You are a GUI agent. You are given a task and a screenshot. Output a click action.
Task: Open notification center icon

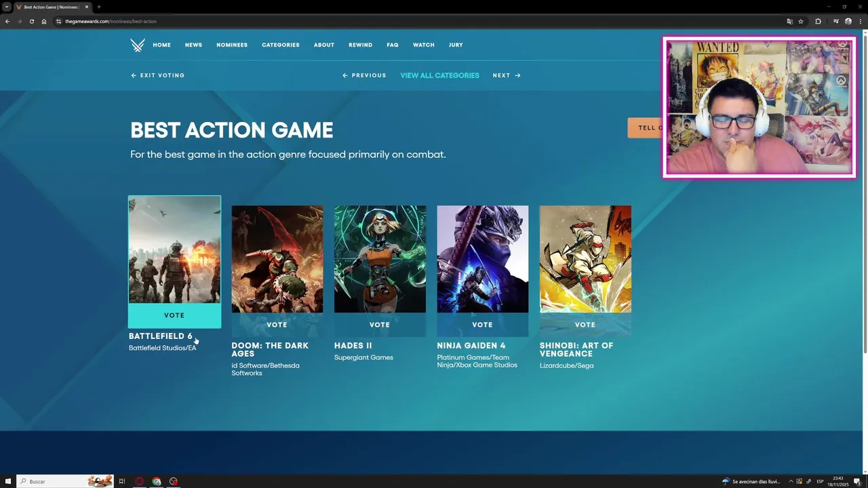point(857,481)
